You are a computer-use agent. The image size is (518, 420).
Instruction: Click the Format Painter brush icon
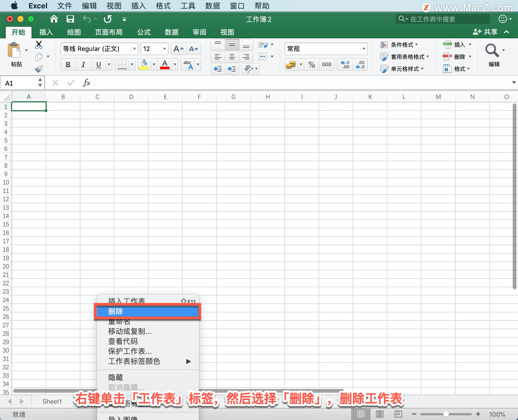pyautogui.click(x=39, y=69)
